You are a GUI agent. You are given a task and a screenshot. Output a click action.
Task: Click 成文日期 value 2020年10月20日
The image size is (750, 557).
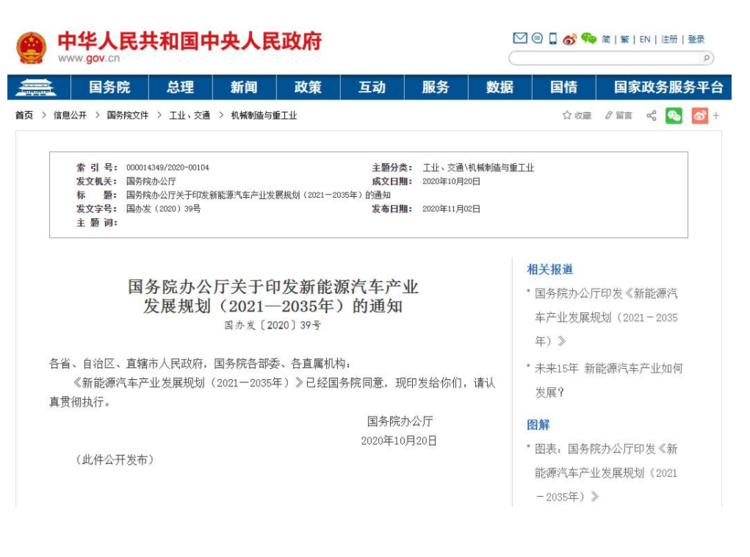point(451,181)
